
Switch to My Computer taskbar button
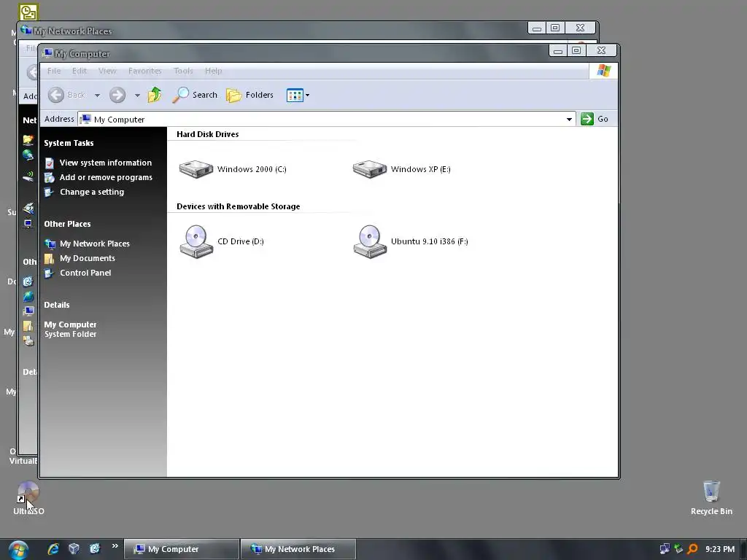click(182, 549)
